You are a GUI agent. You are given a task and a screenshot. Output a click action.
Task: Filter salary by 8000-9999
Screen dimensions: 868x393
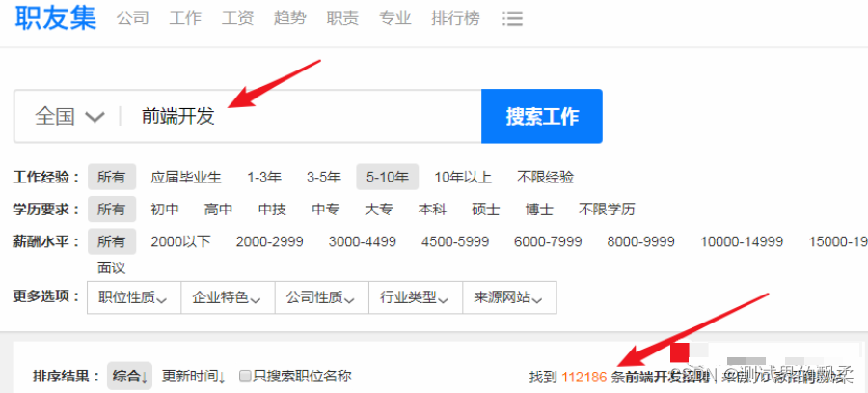[x=640, y=241]
